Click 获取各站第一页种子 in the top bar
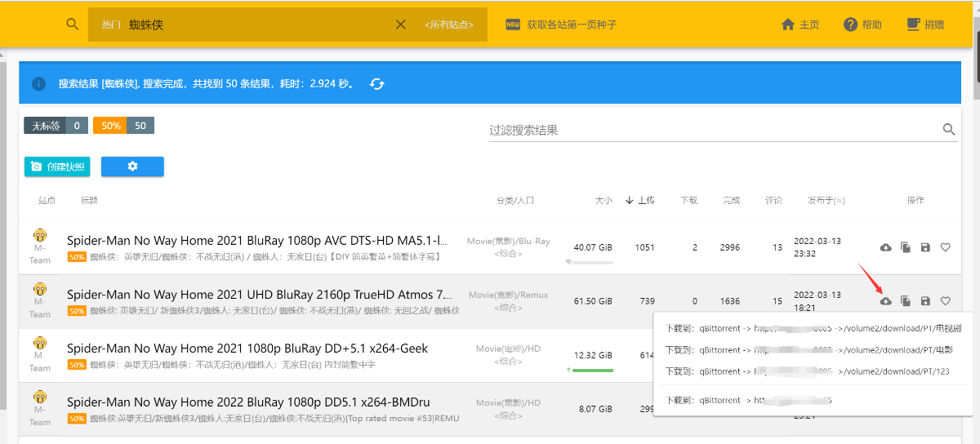The image size is (980, 444). (x=571, y=24)
